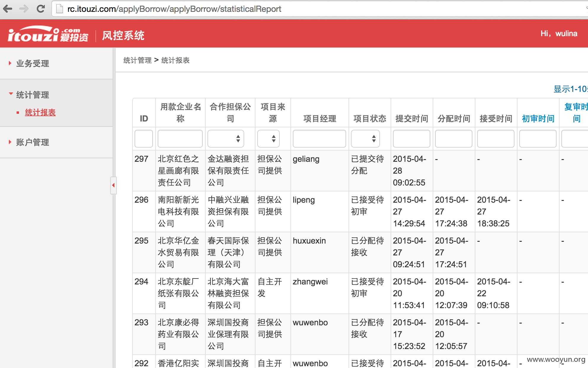The image size is (588, 368).
Task: Focus the 初审时间 filter input
Action: [538, 138]
